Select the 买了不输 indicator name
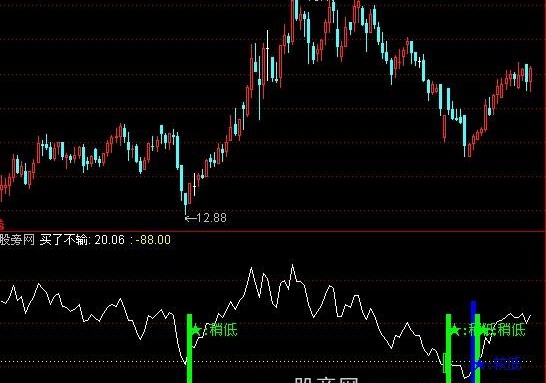 point(63,240)
